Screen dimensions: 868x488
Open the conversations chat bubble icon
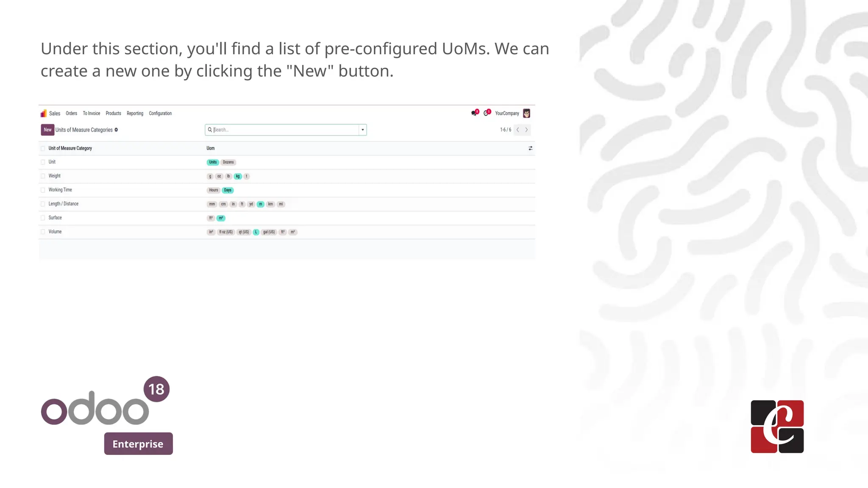pyautogui.click(x=474, y=113)
